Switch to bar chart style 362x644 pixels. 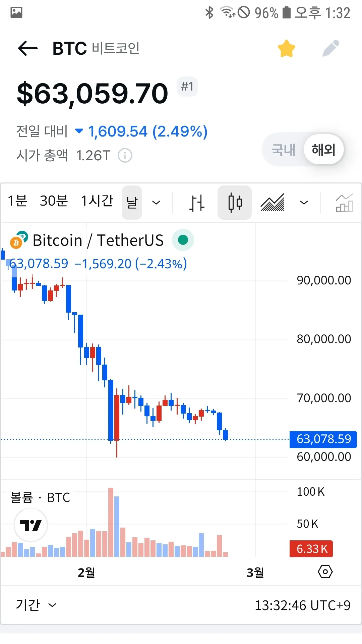pyautogui.click(x=197, y=203)
